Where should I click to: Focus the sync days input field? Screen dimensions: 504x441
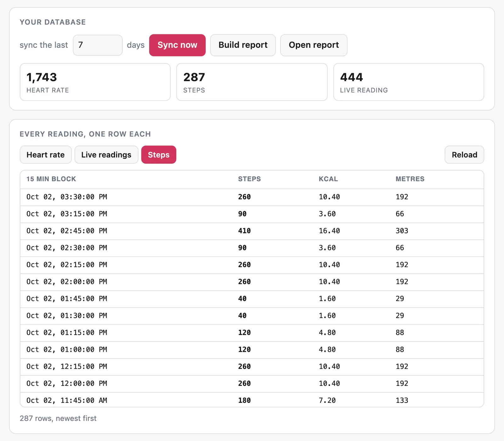click(98, 45)
